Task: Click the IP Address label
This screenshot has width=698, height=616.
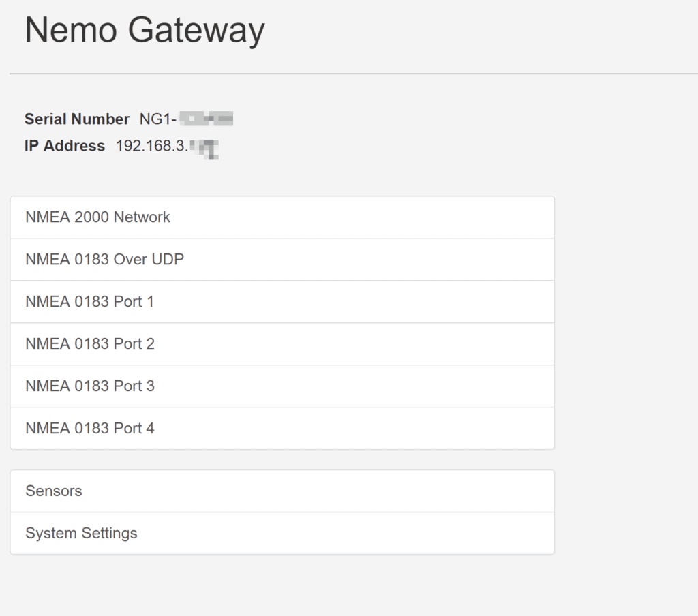Action: [x=65, y=146]
